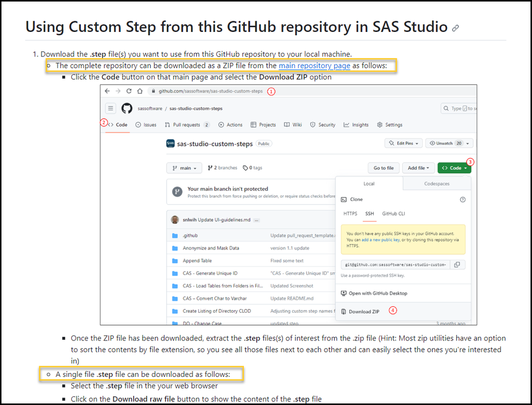Click Open with GitHub Desktop

pos(374,293)
